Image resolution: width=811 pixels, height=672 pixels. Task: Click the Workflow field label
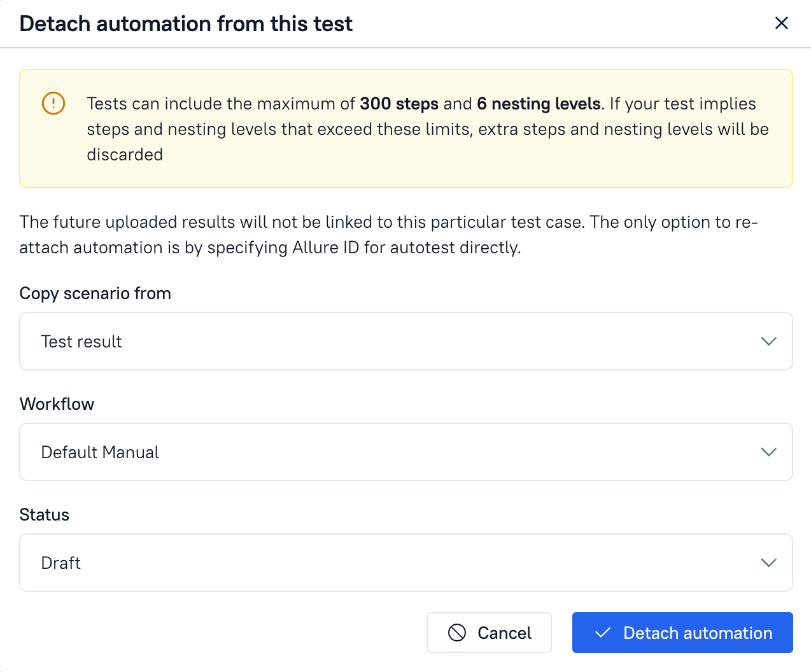click(x=57, y=403)
